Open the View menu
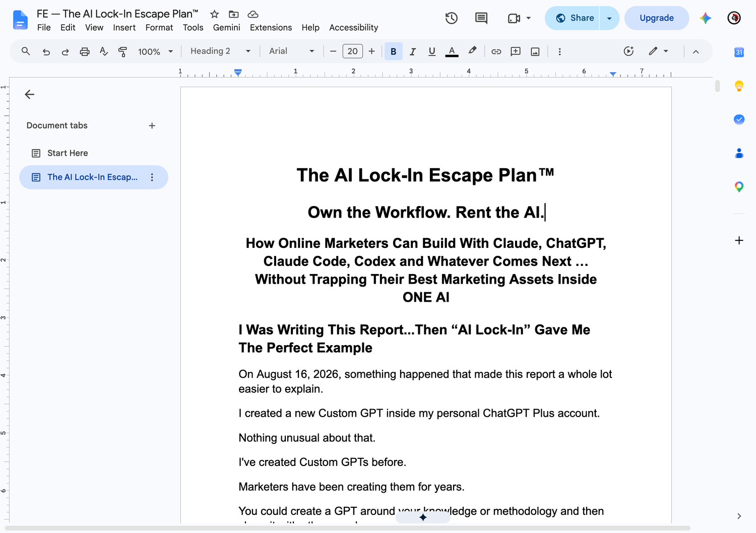Image resolution: width=756 pixels, height=533 pixels. [94, 28]
